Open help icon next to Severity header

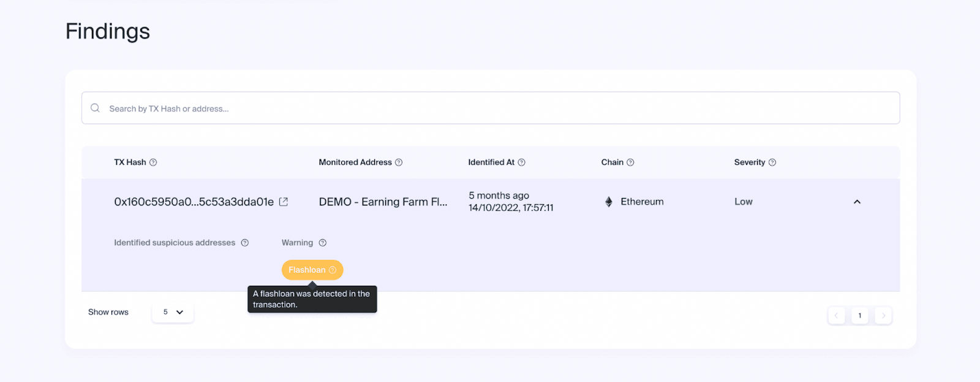(772, 162)
